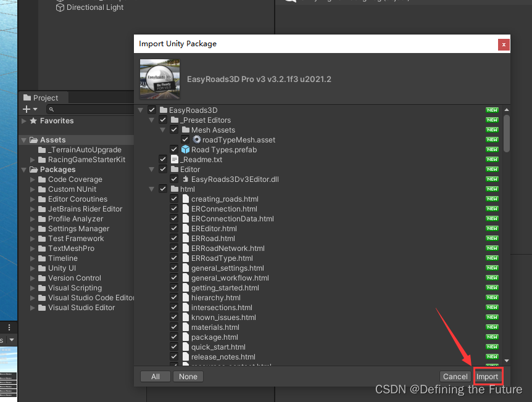
Task: Collapse the EasyRoads3D root folder arrow
Action: click(x=141, y=110)
